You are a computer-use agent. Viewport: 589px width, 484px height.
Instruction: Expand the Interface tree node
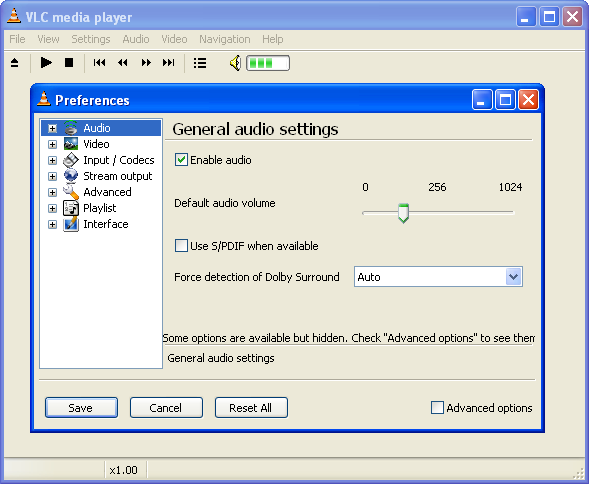tap(52, 225)
